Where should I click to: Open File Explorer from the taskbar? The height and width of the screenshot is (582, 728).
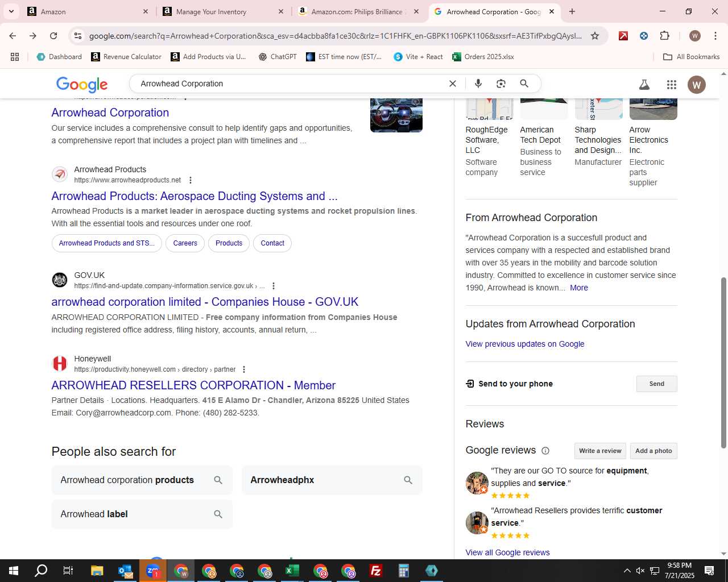click(x=97, y=571)
